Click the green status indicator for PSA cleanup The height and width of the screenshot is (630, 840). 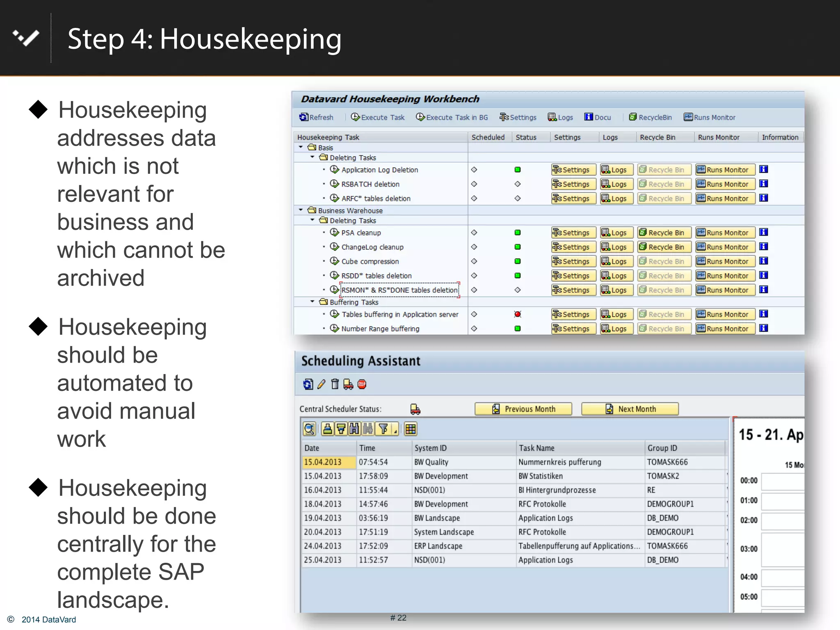pyautogui.click(x=518, y=233)
